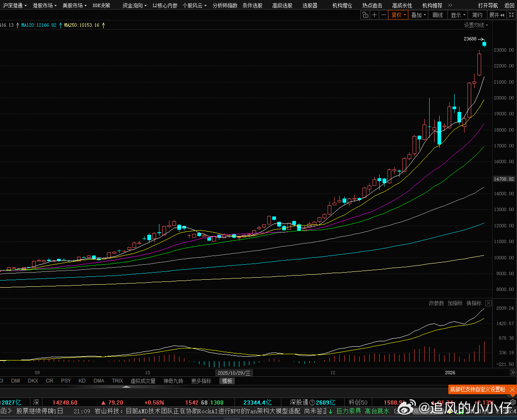Click the 科创50 index label
The height and width of the screenshot is (420, 517).
[x=358, y=403]
